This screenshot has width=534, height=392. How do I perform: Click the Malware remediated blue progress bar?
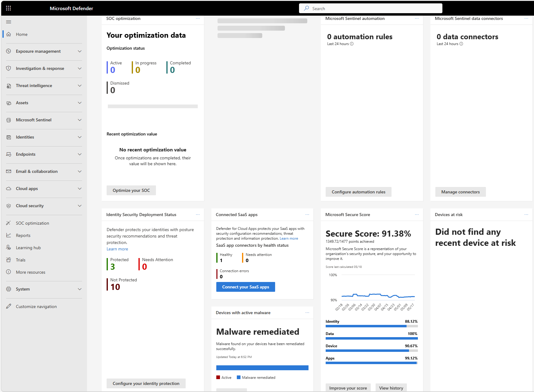click(x=262, y=368)
